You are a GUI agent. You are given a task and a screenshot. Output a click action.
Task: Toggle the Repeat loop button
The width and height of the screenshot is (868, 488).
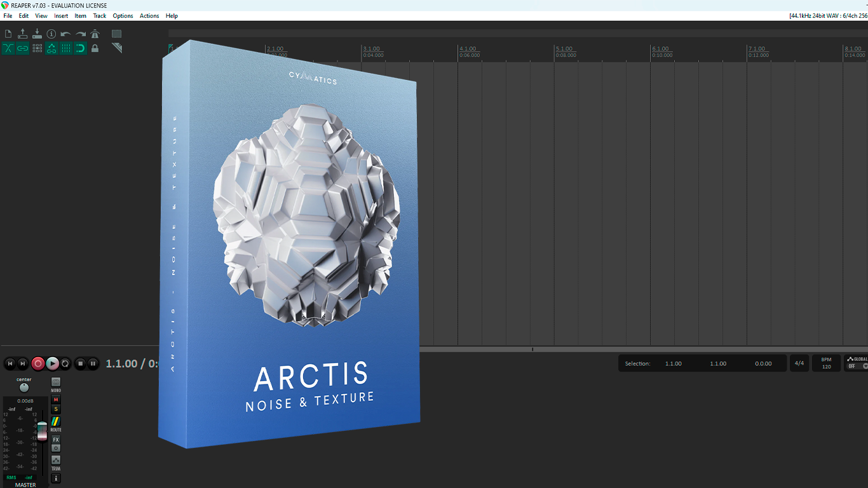pyautogui.click(x=65, y=363)
